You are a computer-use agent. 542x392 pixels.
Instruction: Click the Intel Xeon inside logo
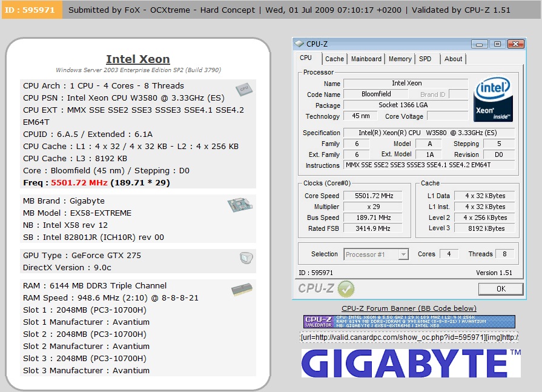[x=493, y=99]
